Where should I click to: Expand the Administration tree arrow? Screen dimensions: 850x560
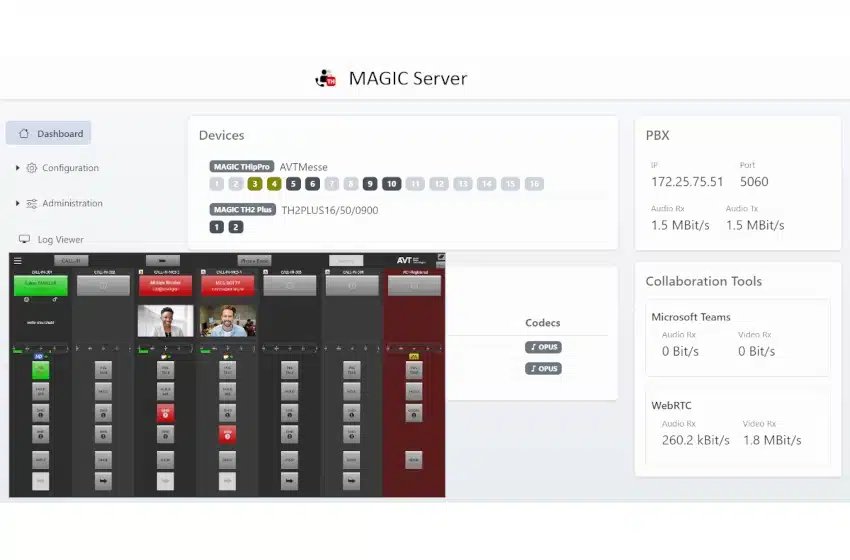point(18,203)
